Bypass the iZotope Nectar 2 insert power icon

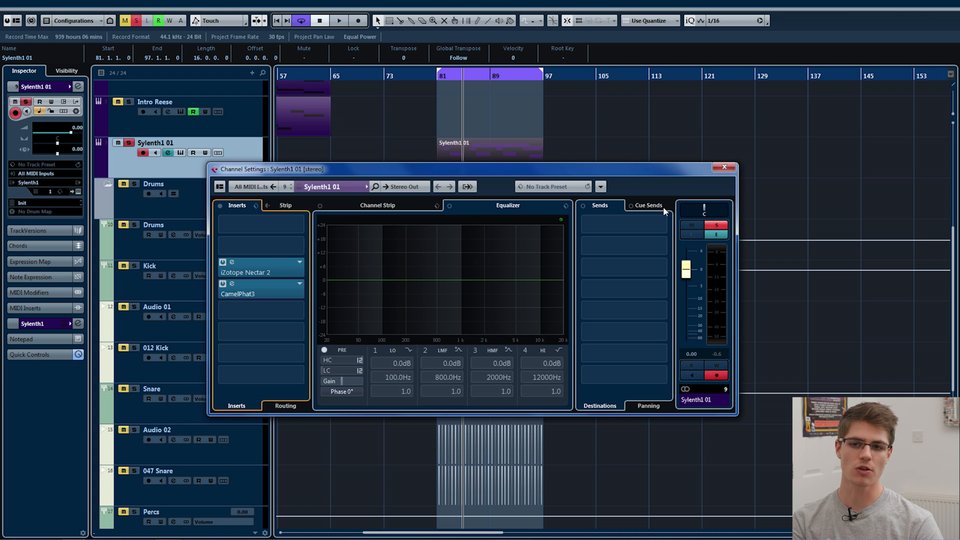pyautogui.click(x=222, y=262)
